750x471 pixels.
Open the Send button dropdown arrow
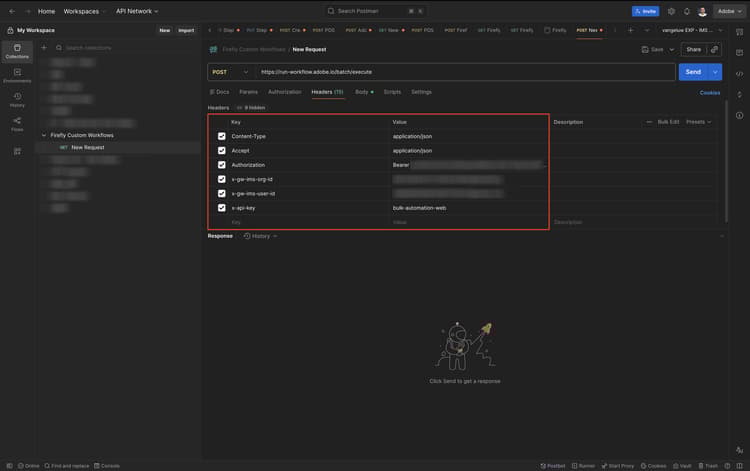(715, 72)
